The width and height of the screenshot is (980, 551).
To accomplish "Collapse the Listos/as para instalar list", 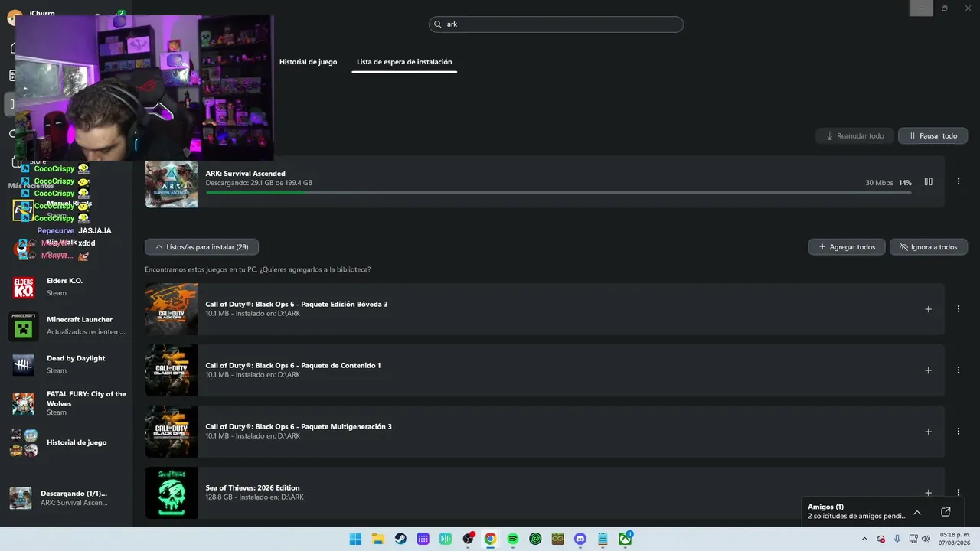I will 201,247.
